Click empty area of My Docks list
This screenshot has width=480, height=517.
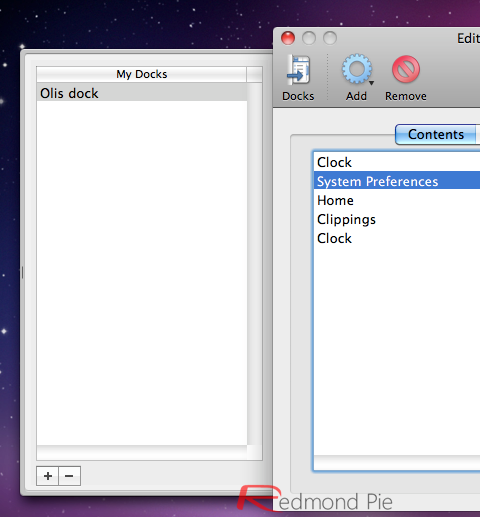142,273
